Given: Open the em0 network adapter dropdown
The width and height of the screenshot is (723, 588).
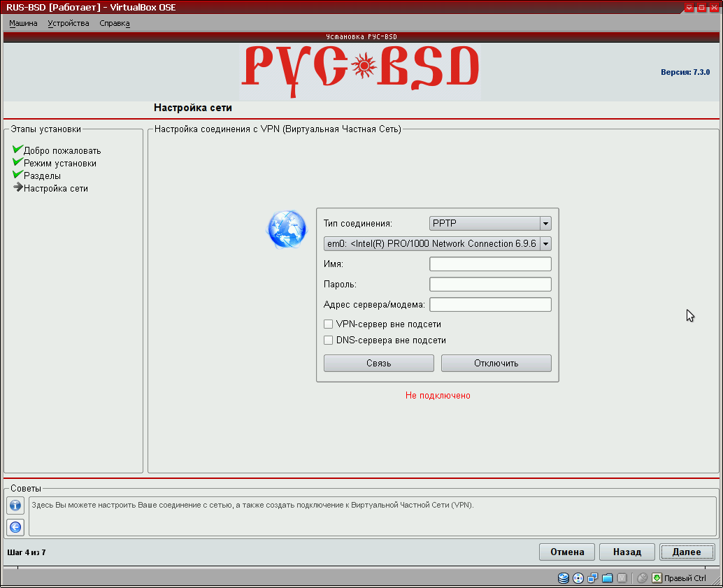Looking at the screenshot, I should 438,243.
